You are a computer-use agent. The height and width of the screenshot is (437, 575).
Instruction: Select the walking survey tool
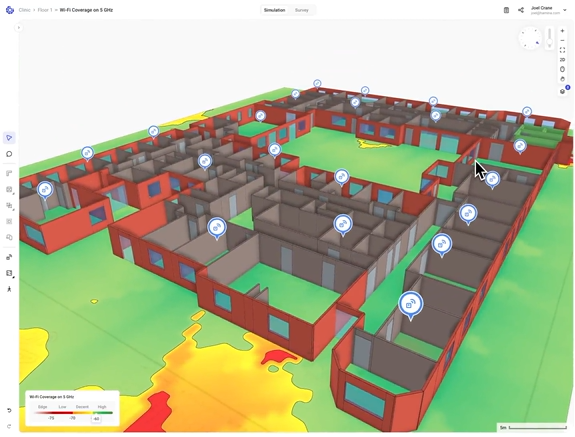(9, 289)
